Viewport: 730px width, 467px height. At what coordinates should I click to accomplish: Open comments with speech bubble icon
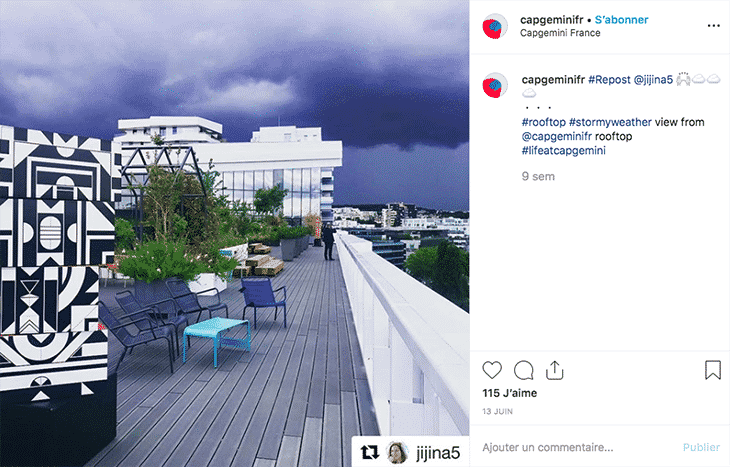[x=523, y=370]
